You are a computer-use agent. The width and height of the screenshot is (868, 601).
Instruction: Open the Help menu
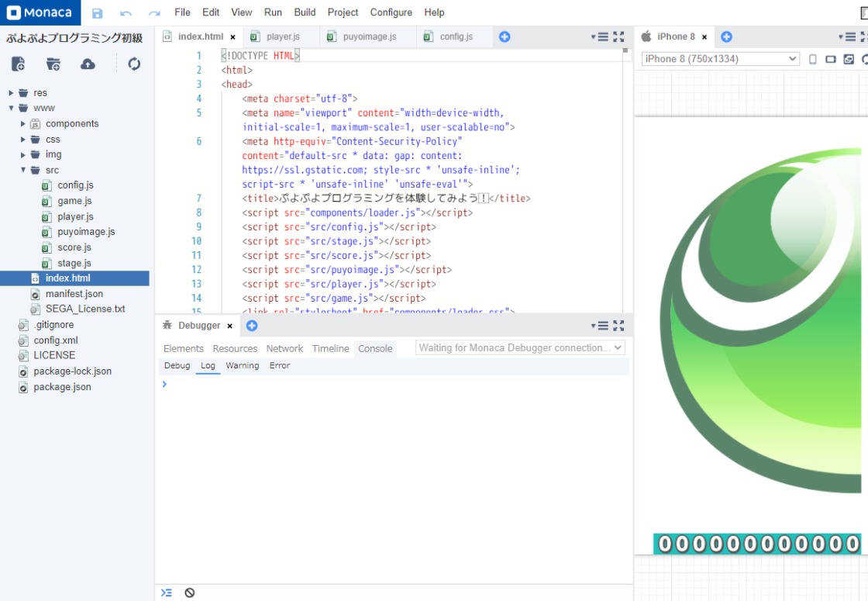[x=434, y=12]
